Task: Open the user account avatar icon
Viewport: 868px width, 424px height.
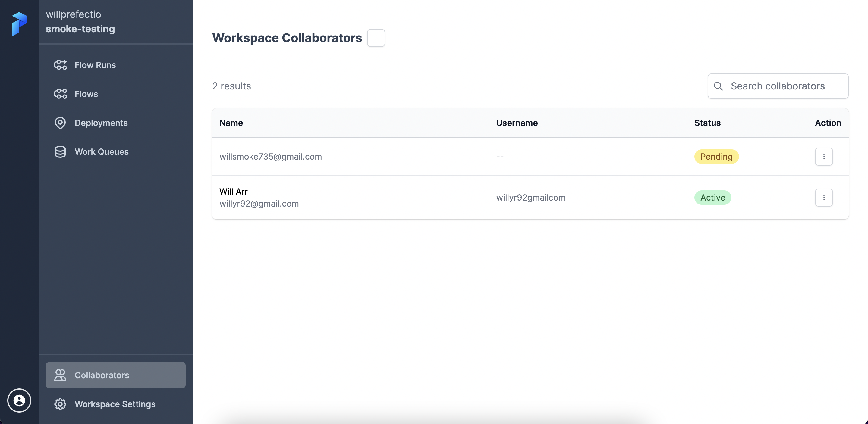Action: pyautogui.click(x=19, y=400)
